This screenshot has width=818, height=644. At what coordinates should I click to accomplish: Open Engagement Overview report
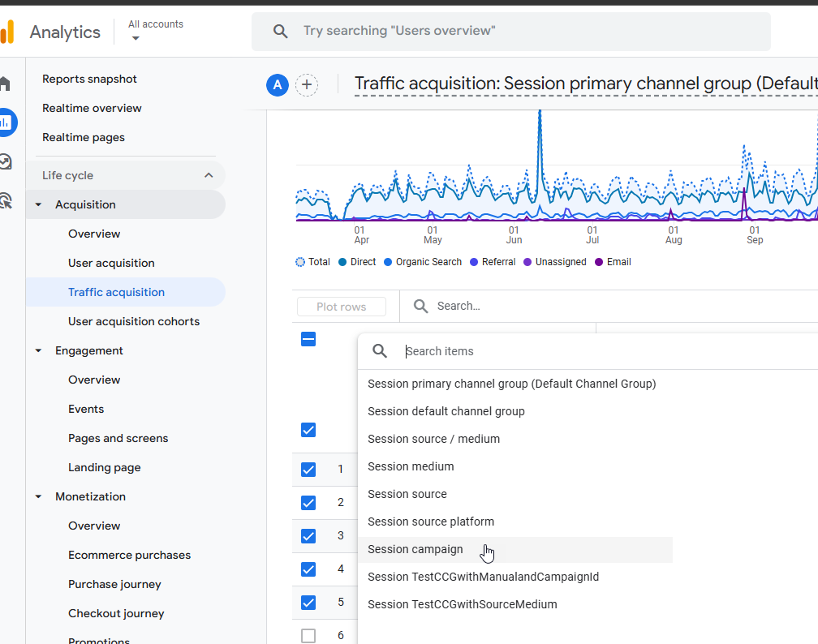[x=94, y=380]
